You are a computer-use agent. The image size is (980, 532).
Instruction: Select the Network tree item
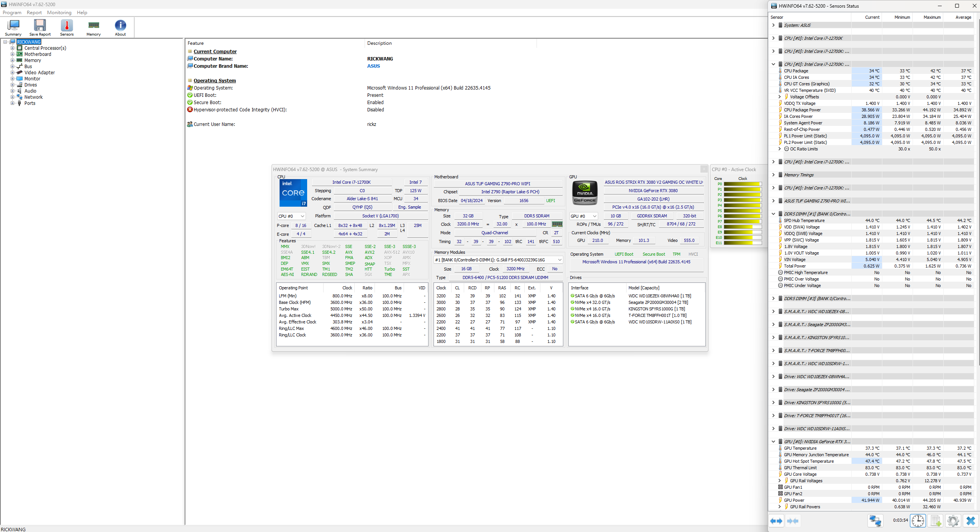[x=33, y=97]
